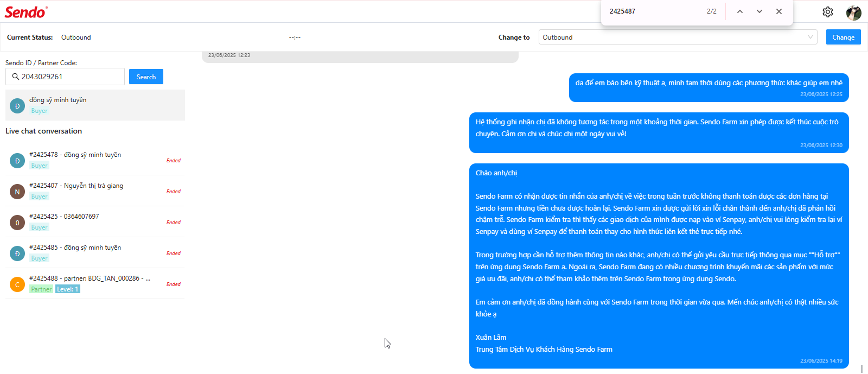Click the N avatar of conversation #2425407

click(17, 192)
